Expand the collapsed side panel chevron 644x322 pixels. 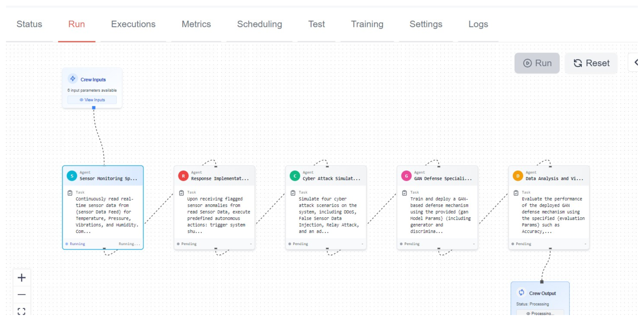coord(637,62)
